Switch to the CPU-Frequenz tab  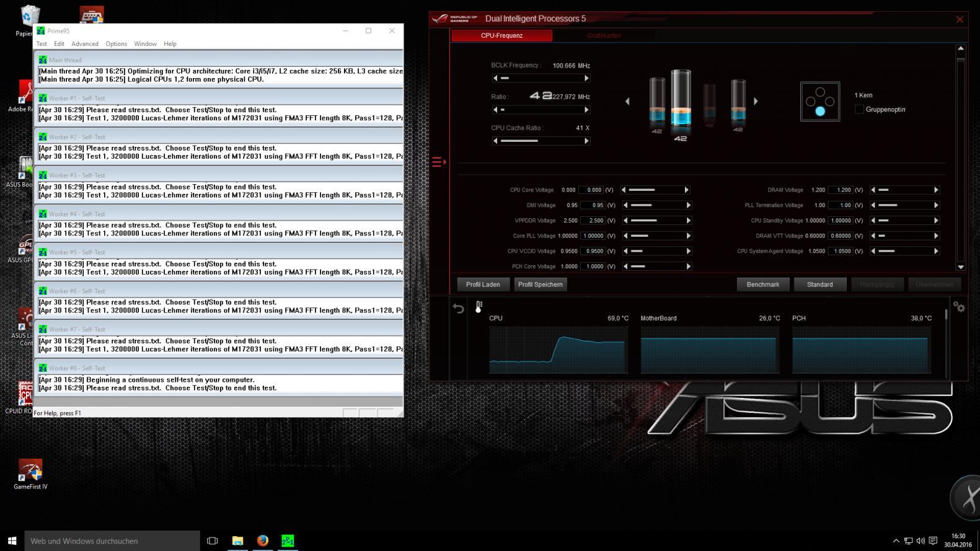pos(501,35)
